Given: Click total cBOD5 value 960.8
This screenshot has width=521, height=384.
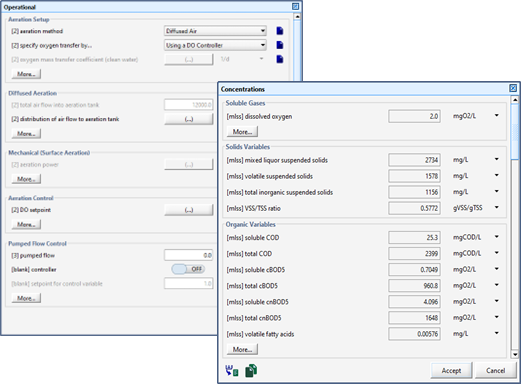Looking at the screenshot, I should pos(414,286).
